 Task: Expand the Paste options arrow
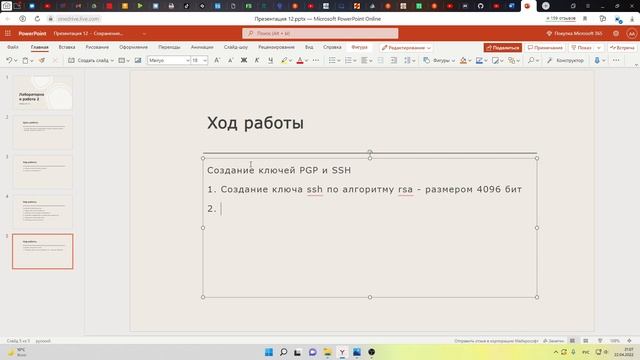coord(31,60)
